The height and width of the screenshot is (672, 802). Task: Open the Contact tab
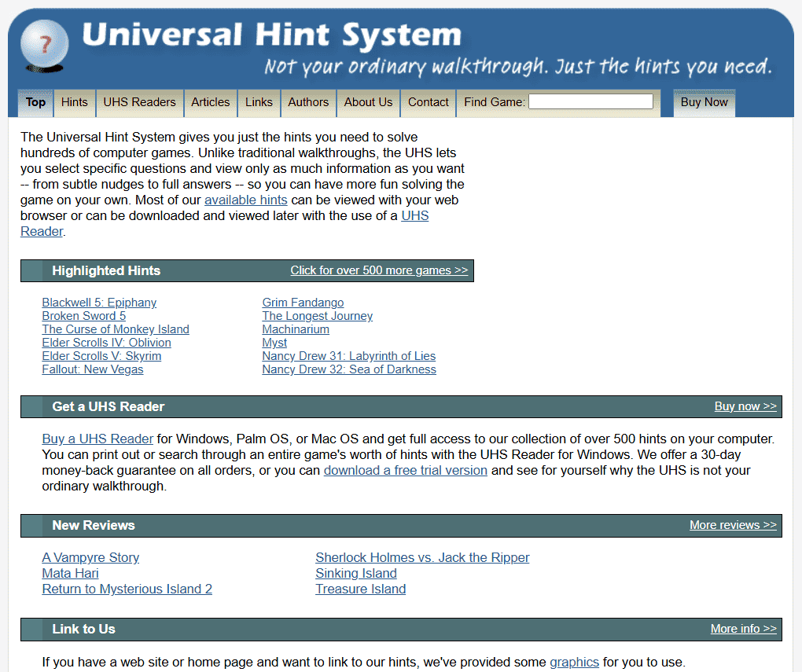coord(429,102)
